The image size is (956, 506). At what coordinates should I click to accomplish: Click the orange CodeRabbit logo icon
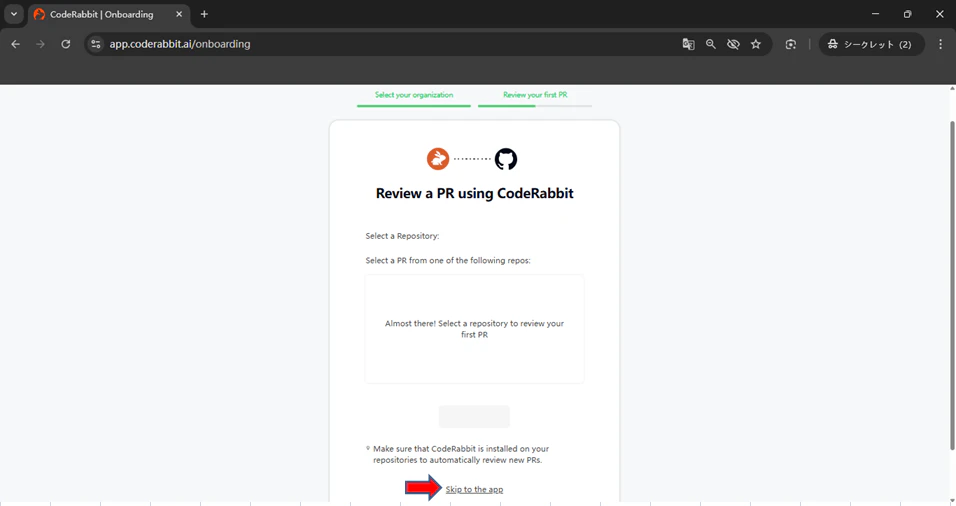click(x=438, y=159)
